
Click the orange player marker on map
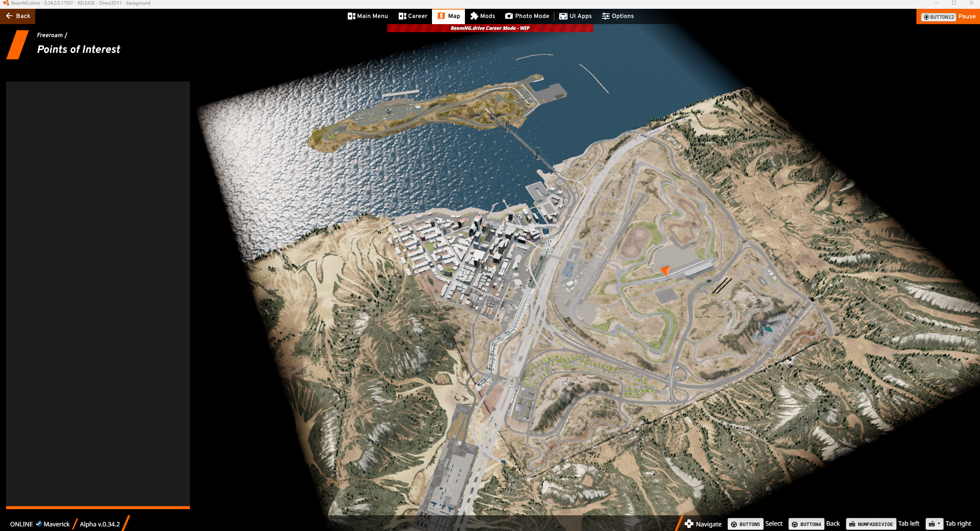[665, 271]
